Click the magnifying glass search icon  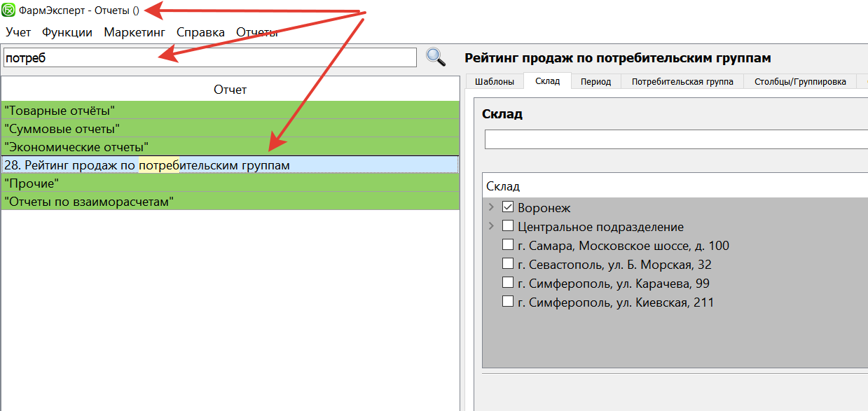pyautogui.click(x=436, y=57)
